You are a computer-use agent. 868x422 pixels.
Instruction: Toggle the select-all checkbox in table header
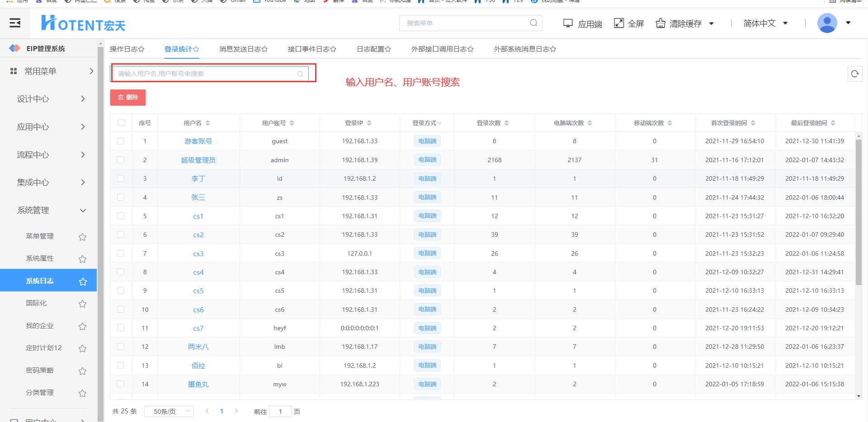(121, 123)
